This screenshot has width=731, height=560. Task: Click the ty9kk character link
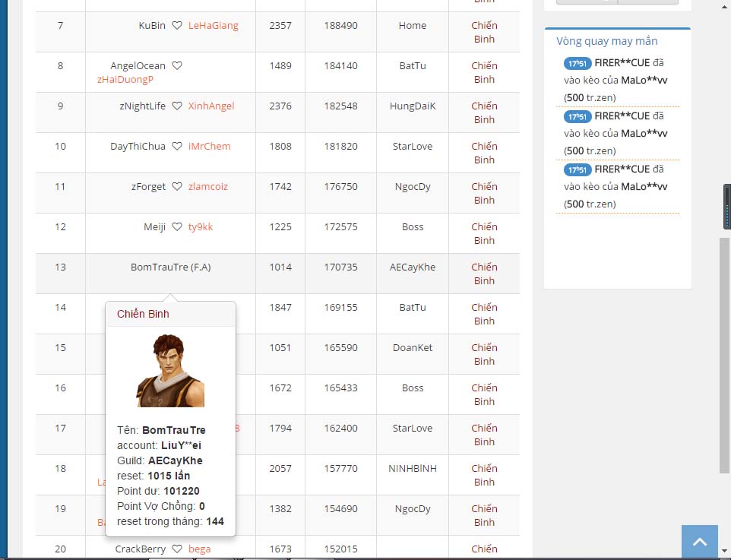[x=201, y=227]
